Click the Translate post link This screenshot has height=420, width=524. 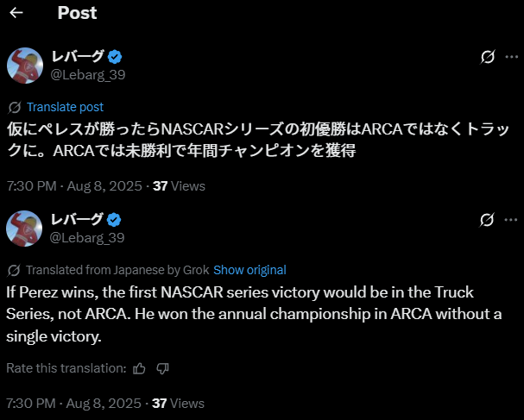click(x=65, y=107)
